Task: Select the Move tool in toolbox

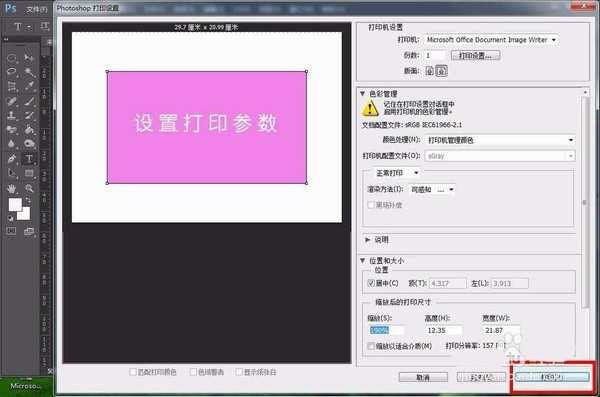Action: (29, 58)
